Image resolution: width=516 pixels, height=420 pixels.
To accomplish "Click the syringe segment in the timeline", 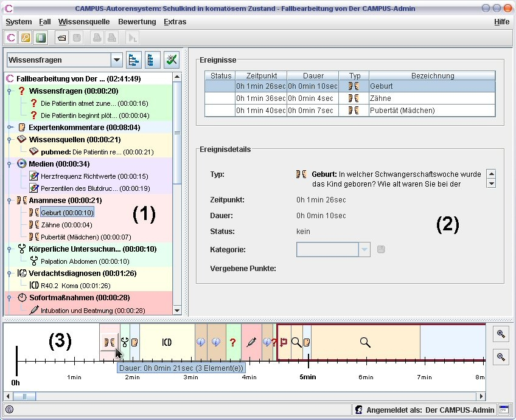I will (x=251, y=342).
